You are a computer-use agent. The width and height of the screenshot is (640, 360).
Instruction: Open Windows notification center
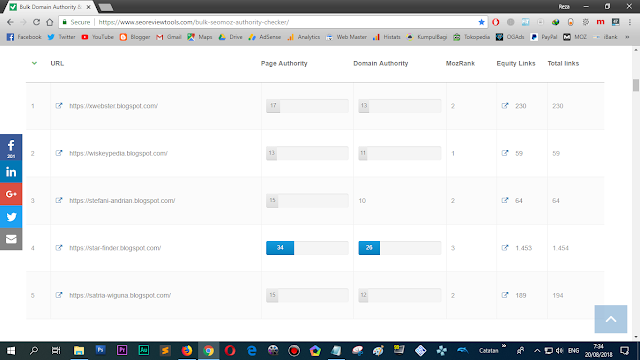624,351
